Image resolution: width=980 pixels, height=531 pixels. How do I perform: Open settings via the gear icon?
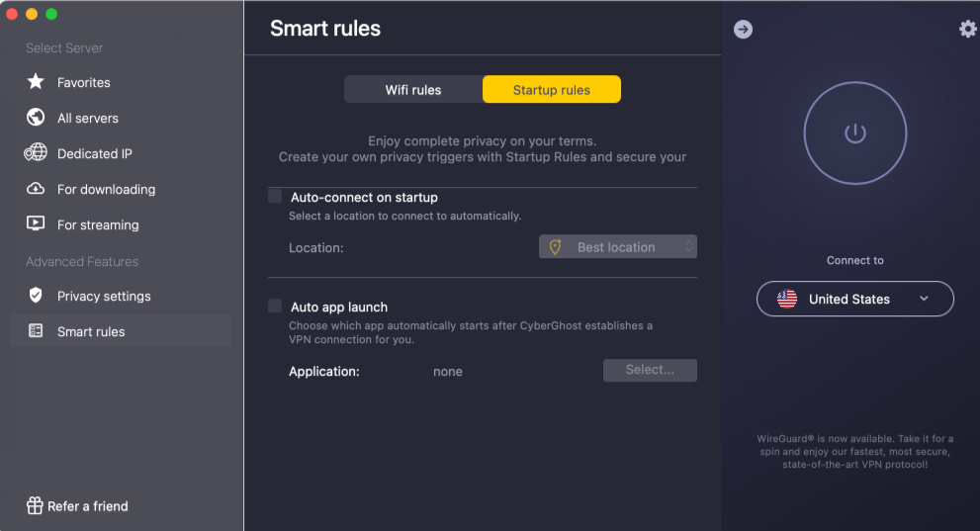coord(967,29)
